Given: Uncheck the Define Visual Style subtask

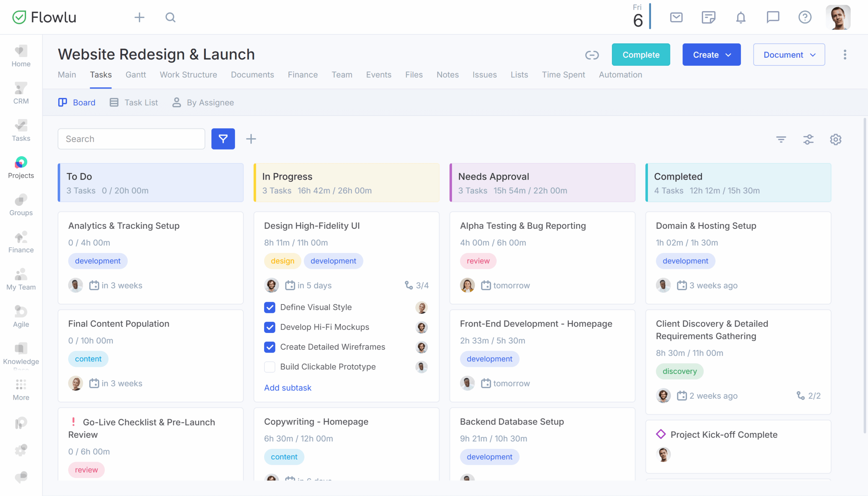Looking at the screenshot, I should coord(270,307).
